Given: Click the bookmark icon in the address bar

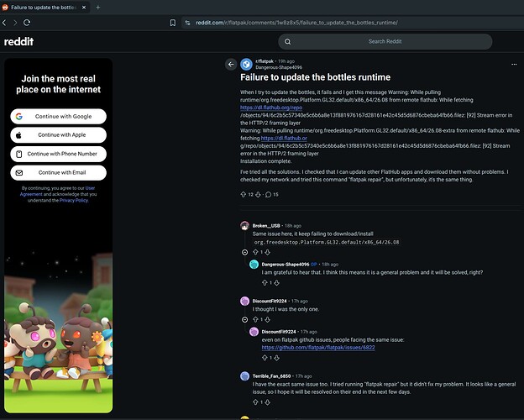Looking at the screenshot, I should [x=172, y=23].
